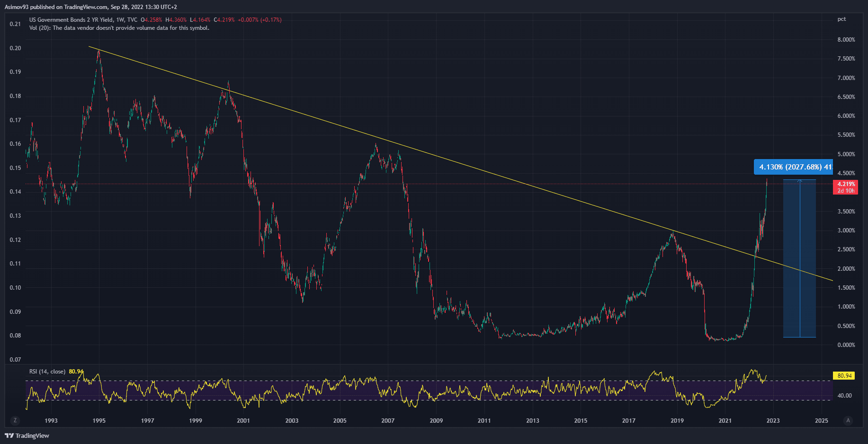Click 0.21 on the left price scale
Screen dimensions: 868x444
click(x=15, y=24)
